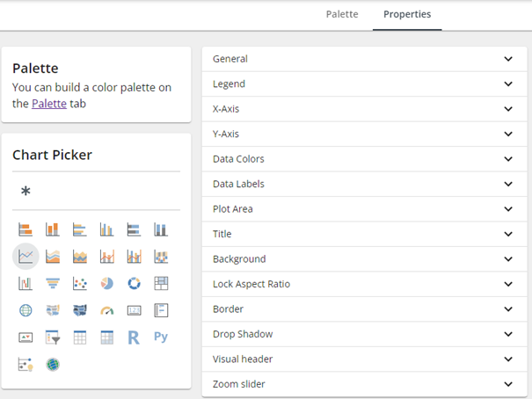Choose the slicer icon with funnel
This screenshot has height=399, width=532.
(x=53, y=337)
